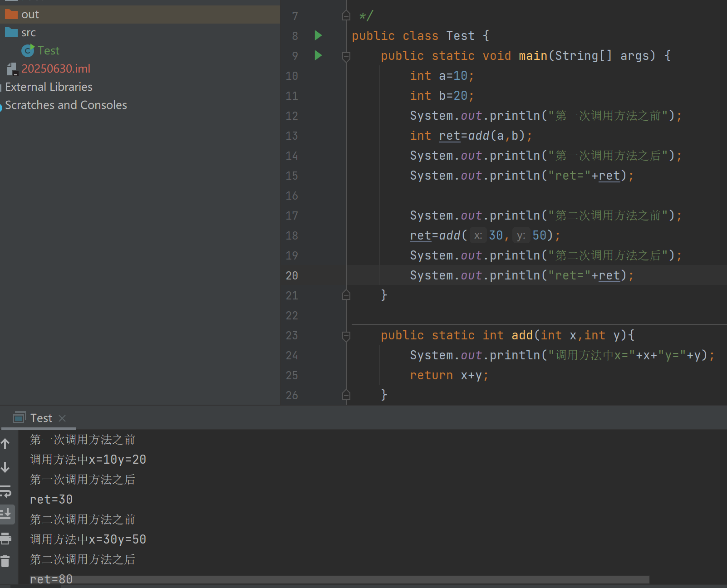The image size is (727, 588).
Task: Click the run console icon beside Test tab
Action: point(20,417)
